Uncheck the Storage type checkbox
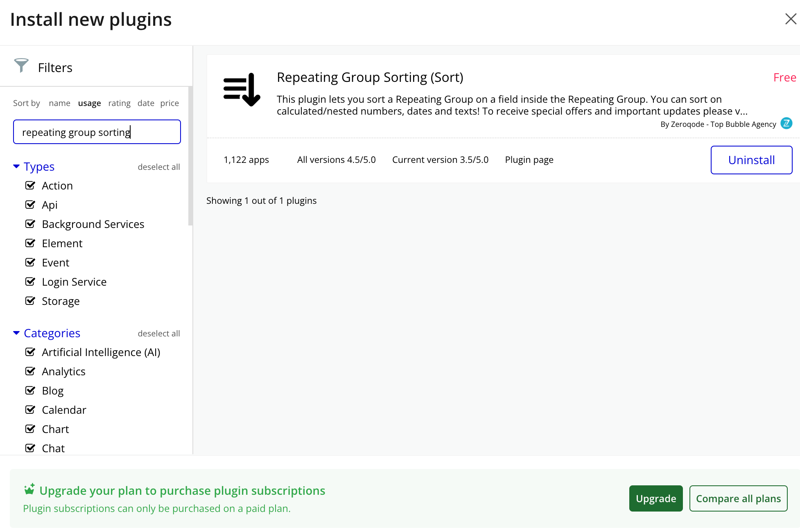Viewport: 800px width, 532px height. (30, 301)
